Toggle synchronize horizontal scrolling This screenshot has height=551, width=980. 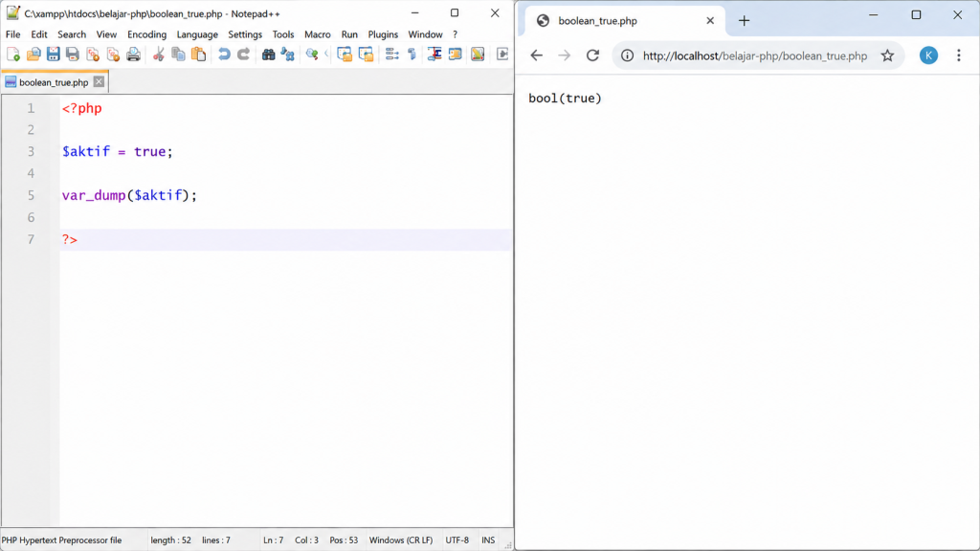tap(367, 55)
